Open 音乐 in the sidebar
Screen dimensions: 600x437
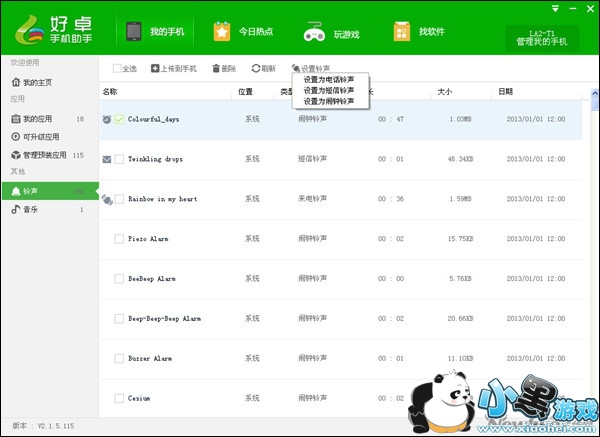(x=32, y=210)
